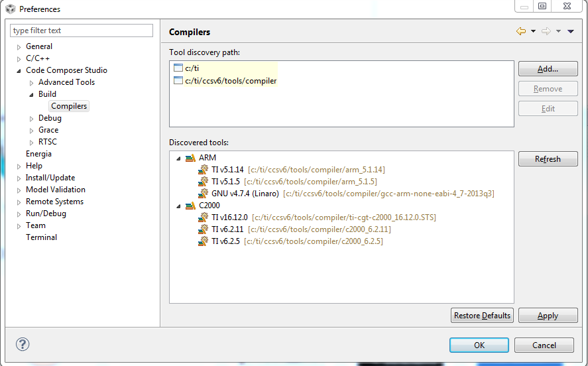Apply the compiler preferences
588x366 pixels.
click(548, 316)
